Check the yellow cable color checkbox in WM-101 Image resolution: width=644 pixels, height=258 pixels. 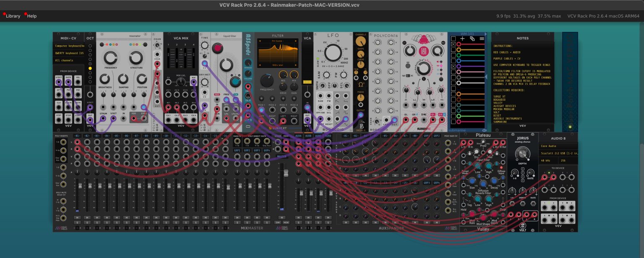[x=453, y=50]
